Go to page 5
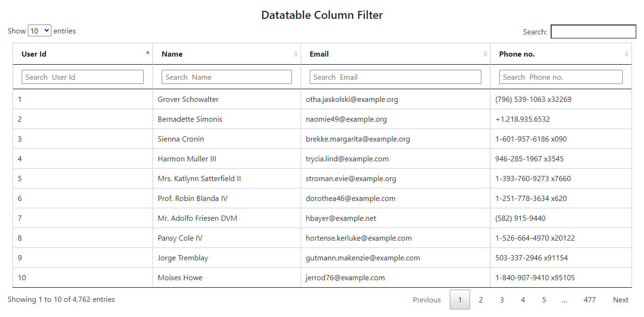Screen dimensions: 644x317 [544, 300]
